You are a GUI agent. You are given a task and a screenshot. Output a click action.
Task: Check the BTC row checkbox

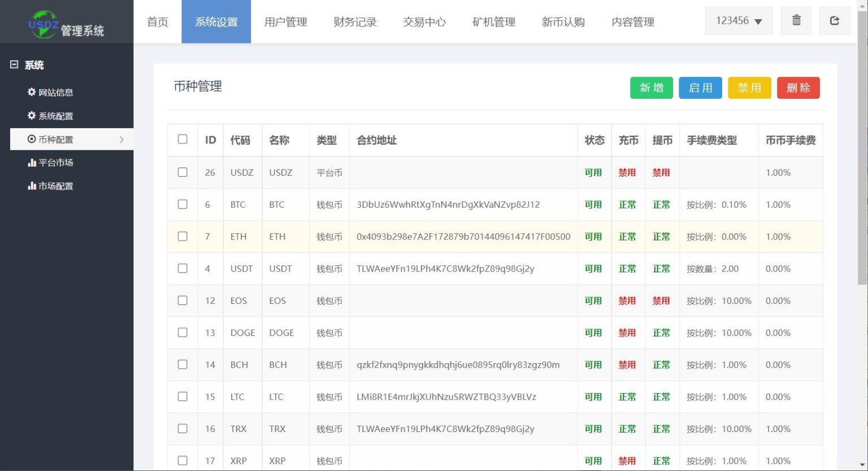183,204
